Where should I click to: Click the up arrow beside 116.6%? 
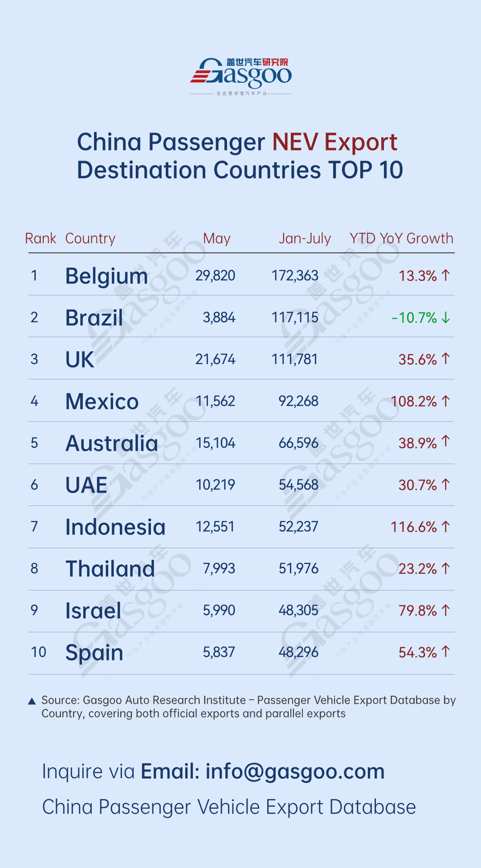click(x=446, y=527)
